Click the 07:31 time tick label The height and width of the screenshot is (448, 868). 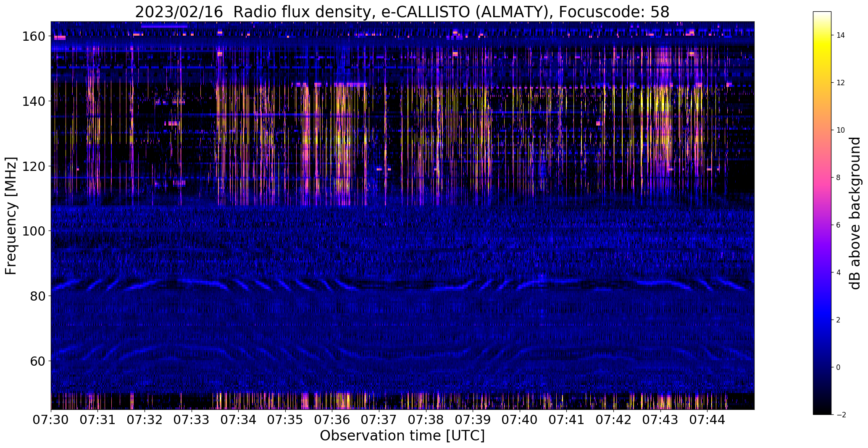tap(98, 420)
